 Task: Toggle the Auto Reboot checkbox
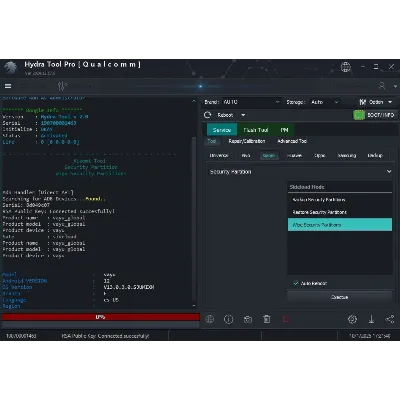pyautogui.click(x=296, y=283)
